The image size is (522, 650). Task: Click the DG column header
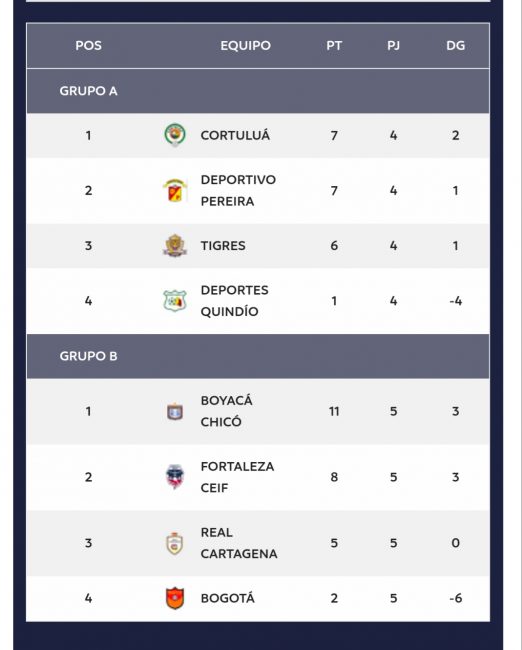click(456, 46)
